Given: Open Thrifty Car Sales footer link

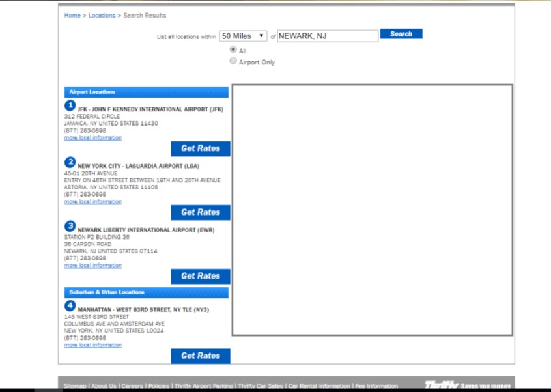Looking at the screenshot, I should pyautogui.click(x=261, y=386).
